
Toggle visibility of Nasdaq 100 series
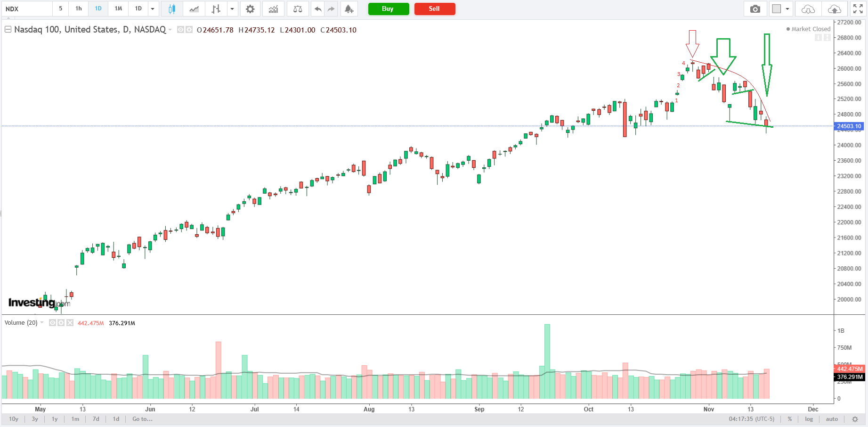point(180,30)
